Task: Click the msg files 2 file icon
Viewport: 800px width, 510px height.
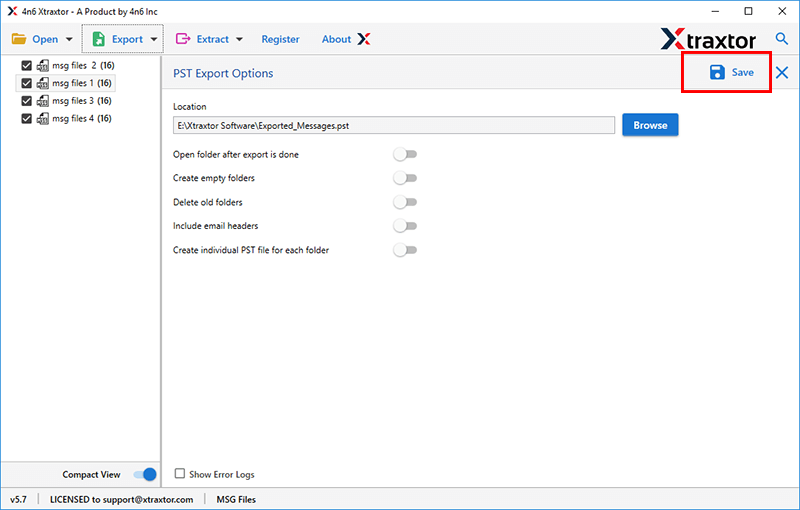Action: coord(43,65)
